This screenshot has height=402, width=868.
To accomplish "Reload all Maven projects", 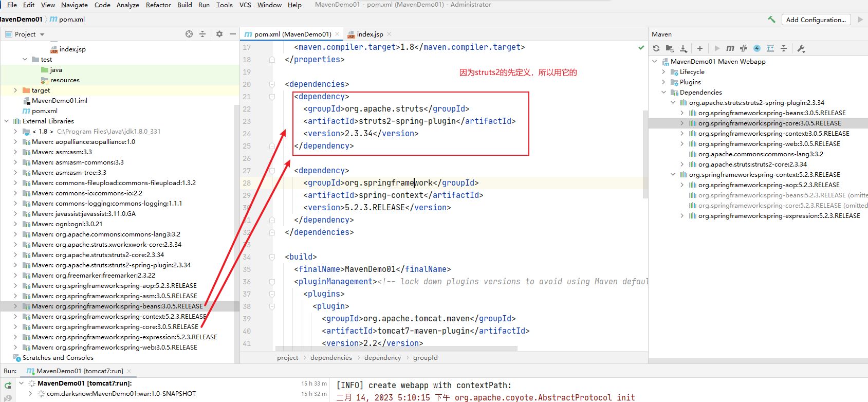I will point(656,48).
